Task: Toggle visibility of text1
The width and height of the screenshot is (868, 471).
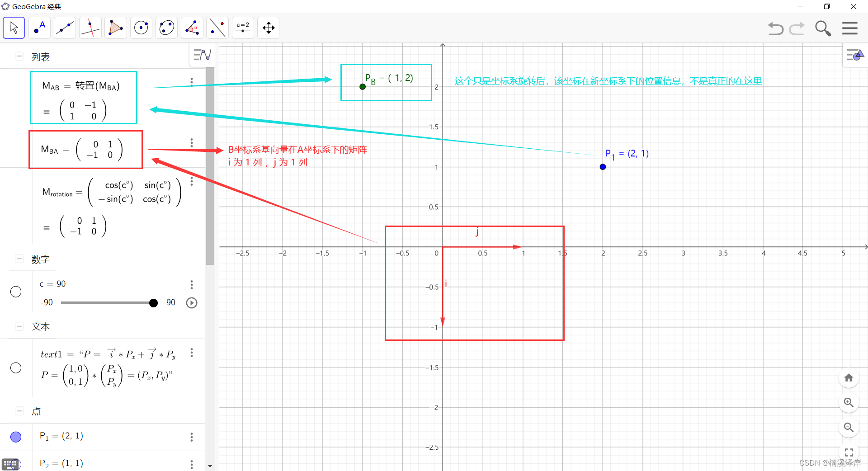Action: (x=16, y=368)
